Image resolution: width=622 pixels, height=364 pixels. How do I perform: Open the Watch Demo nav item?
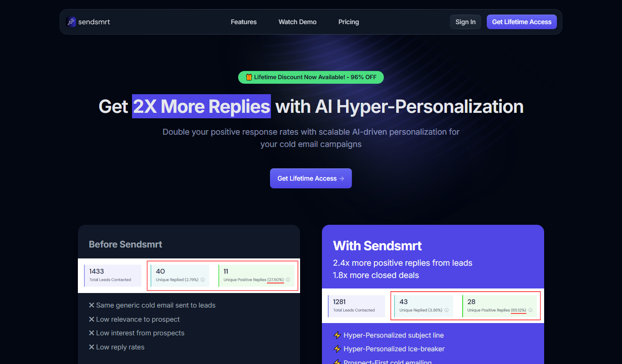pos(297,22)
